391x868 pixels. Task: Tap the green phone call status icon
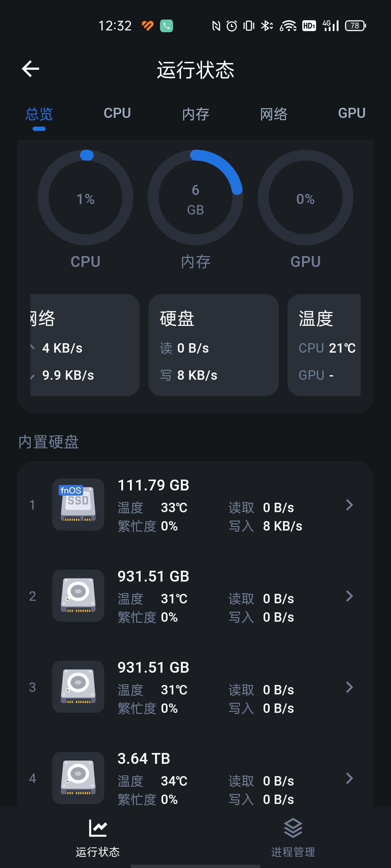(167, 26)
